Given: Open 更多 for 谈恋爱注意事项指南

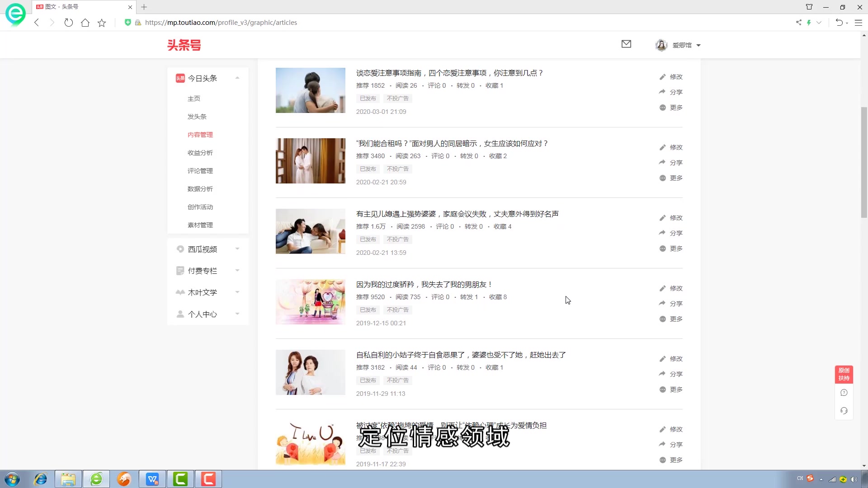Looking at the screenshot, I should [671, 108].
